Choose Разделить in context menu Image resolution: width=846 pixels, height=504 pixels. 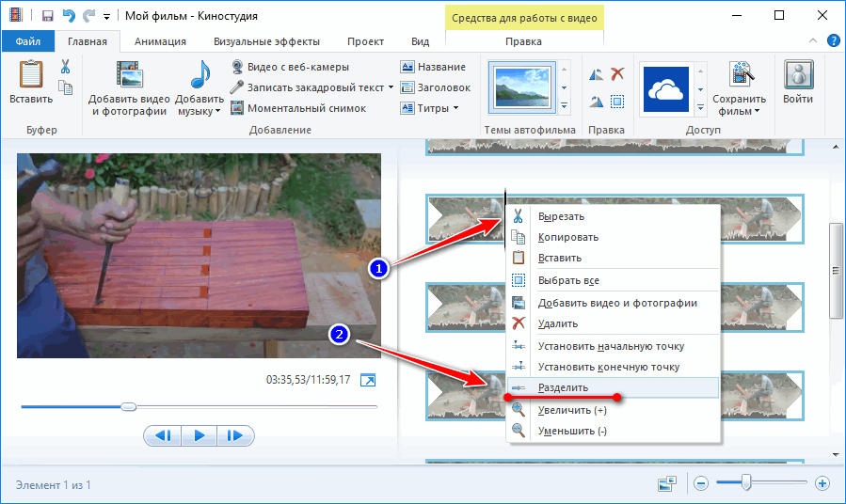click(613, 387)
